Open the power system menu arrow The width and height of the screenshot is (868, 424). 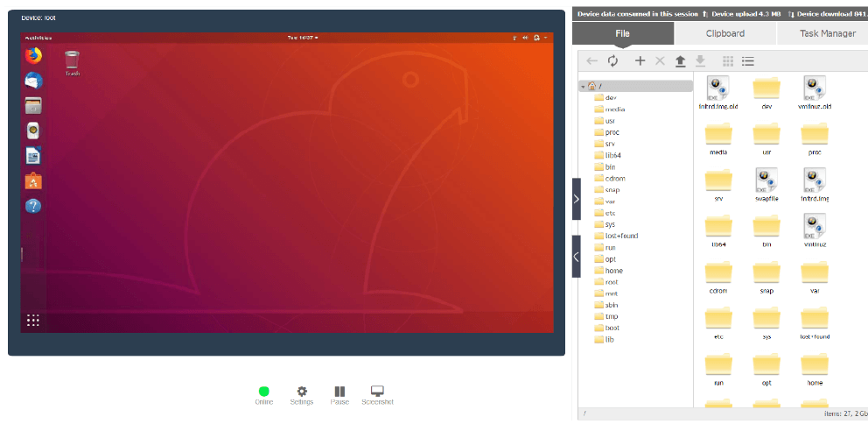point(545,38)
